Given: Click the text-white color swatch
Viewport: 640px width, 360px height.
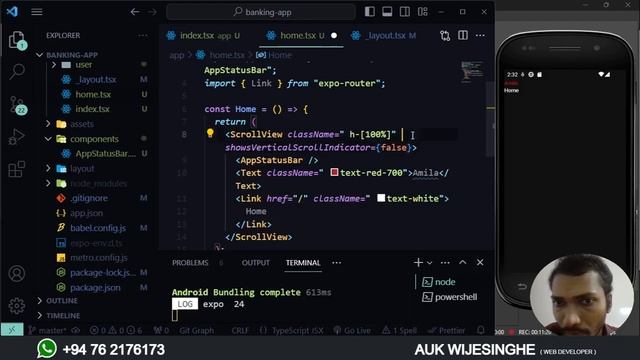Looking at the screenshot, I should click(381, 198).
